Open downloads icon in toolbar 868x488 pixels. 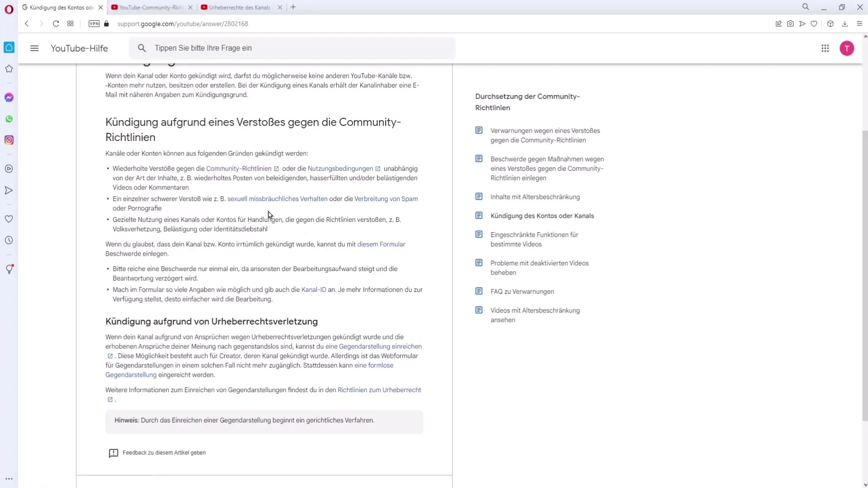point(844,23)
